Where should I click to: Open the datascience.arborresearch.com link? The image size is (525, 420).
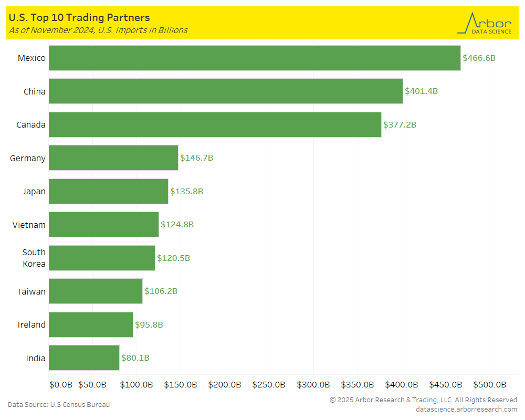tap(466, 409)
